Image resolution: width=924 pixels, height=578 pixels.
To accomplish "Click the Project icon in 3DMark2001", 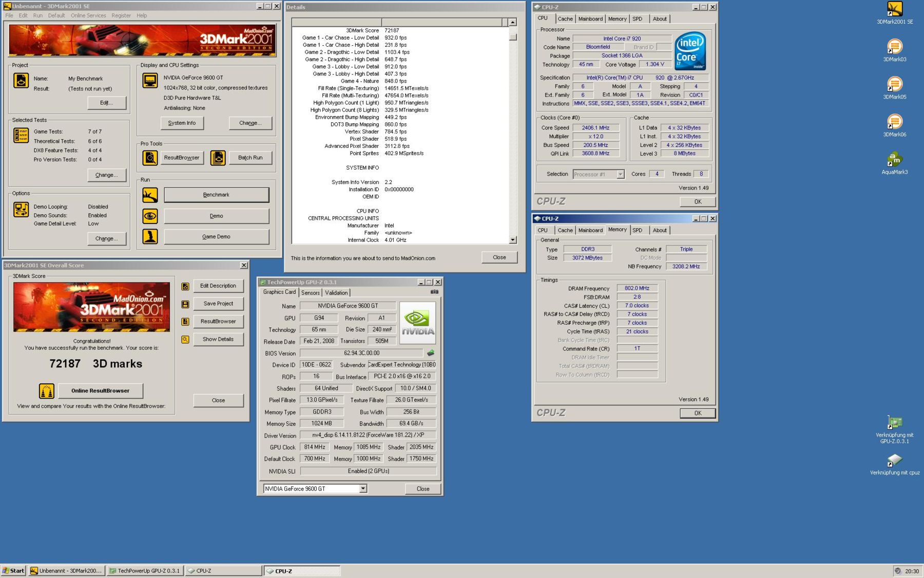I will [x=21, y=81].
